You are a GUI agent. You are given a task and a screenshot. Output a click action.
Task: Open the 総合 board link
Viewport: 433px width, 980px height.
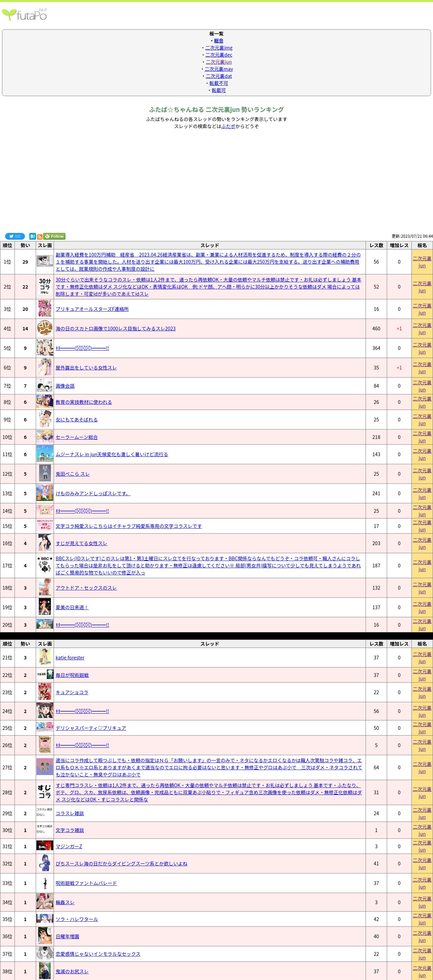219,41
